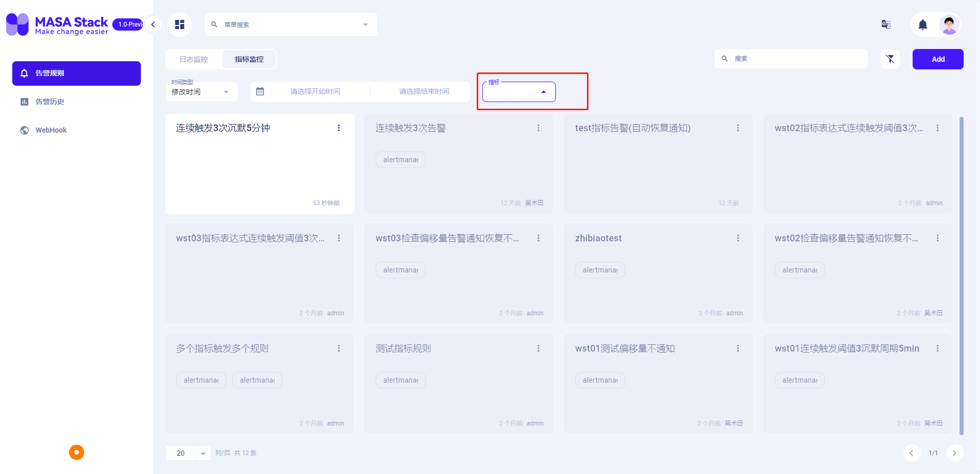Image resolution: width=980 pixels, height=474 pixels.
Task: Open more options on wst03指标表达式连续触发阈值3次 card
Action: click(x=339, y=238)
